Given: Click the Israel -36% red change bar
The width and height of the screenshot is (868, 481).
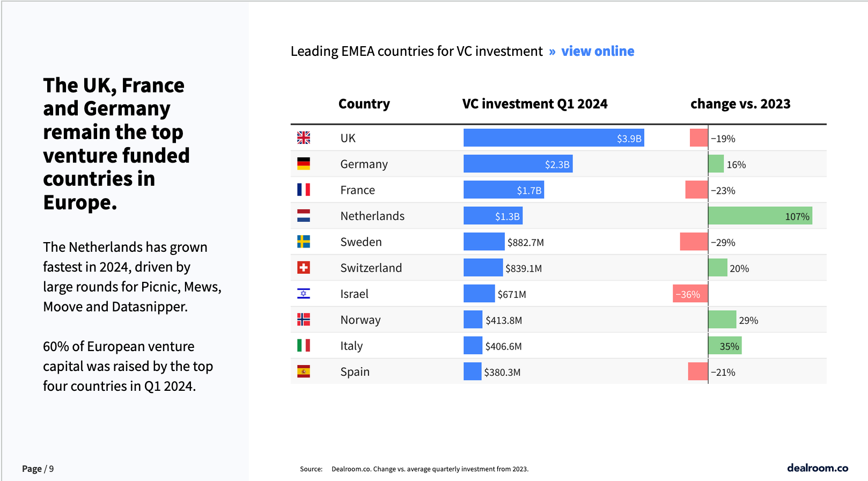Looking at the screenshot, I should pyautogui.click(x=690, y=294).
